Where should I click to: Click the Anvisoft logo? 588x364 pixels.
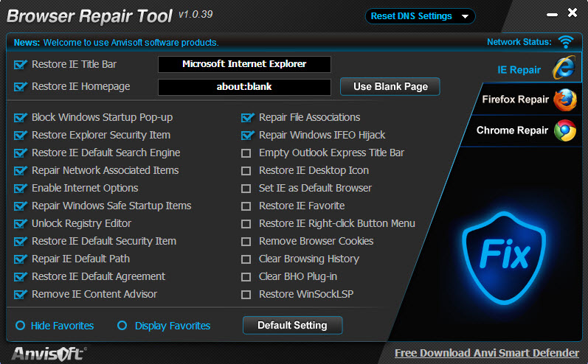click(x=49, y=354)
